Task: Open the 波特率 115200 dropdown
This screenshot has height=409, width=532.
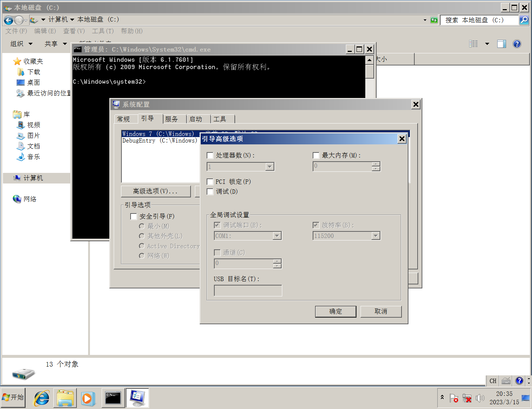Action: (x=376, y=236)
